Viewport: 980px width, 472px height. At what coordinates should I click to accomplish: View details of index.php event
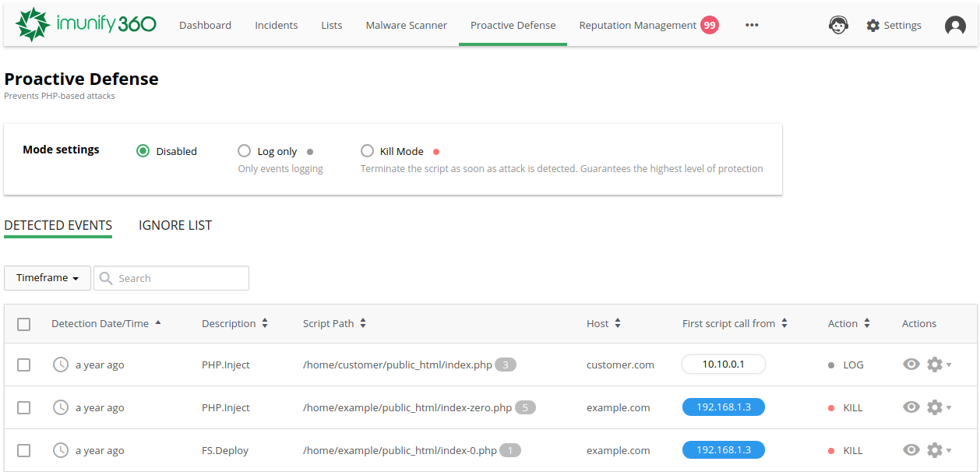[911, 365]
